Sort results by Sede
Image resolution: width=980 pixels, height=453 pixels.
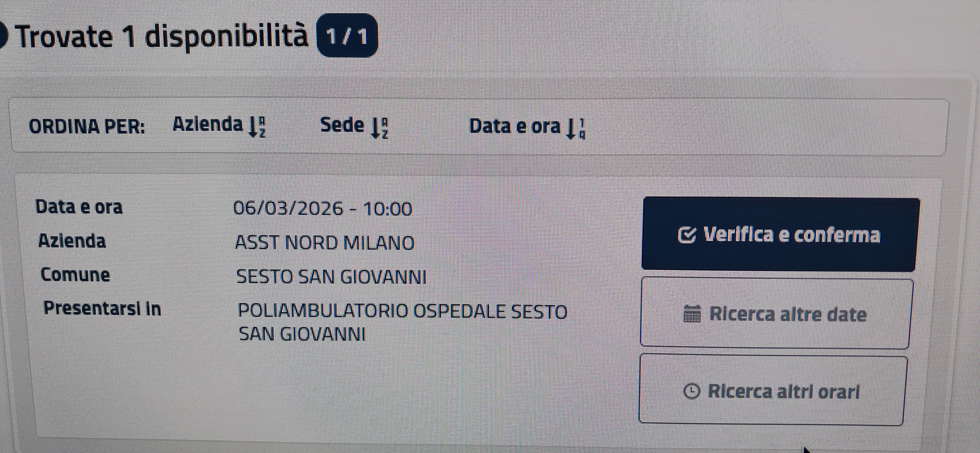[342, 126]
